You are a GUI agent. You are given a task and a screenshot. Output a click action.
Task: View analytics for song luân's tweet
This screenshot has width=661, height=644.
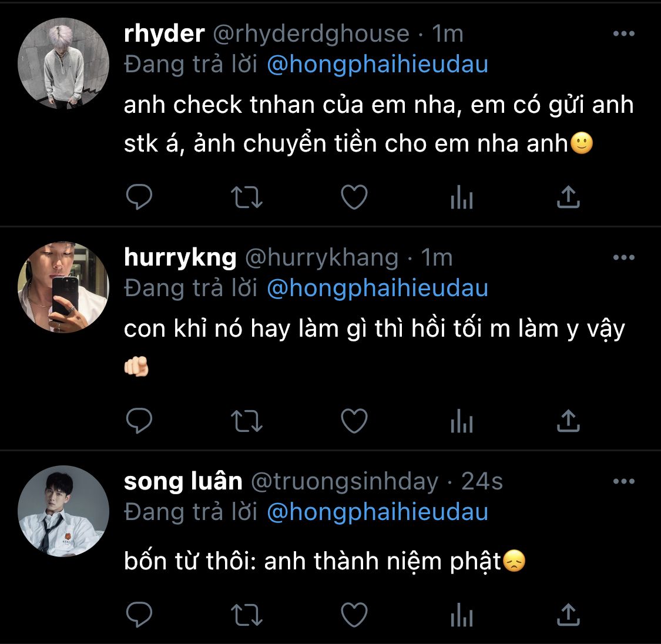pos(462,615)
